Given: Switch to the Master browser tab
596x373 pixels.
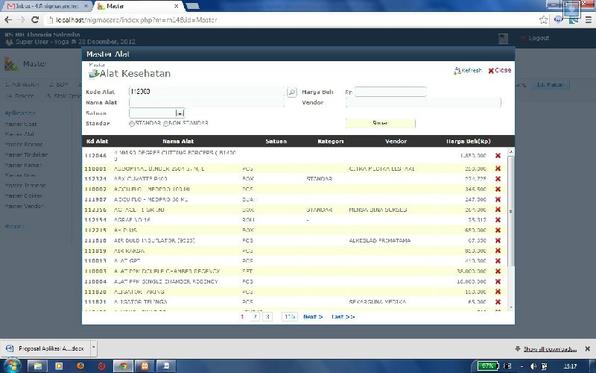Looking at the screenshot, I should (x=137, y=6).
